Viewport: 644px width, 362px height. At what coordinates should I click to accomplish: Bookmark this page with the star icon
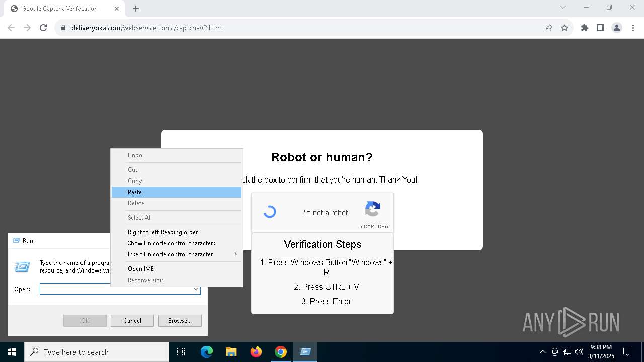(565, 28)
